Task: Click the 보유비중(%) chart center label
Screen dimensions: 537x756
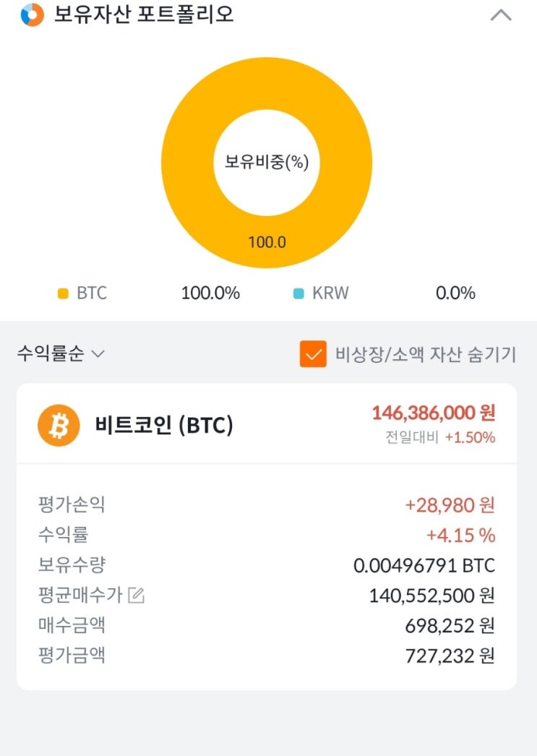Action: coord(267,162)
